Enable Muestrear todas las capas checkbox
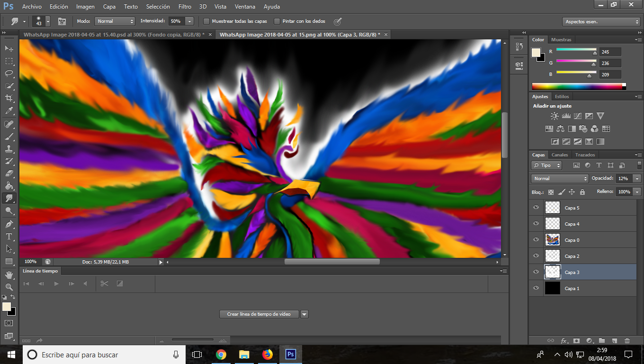The height and width of the screenshot is (364, 644). [x=206, y=21]
